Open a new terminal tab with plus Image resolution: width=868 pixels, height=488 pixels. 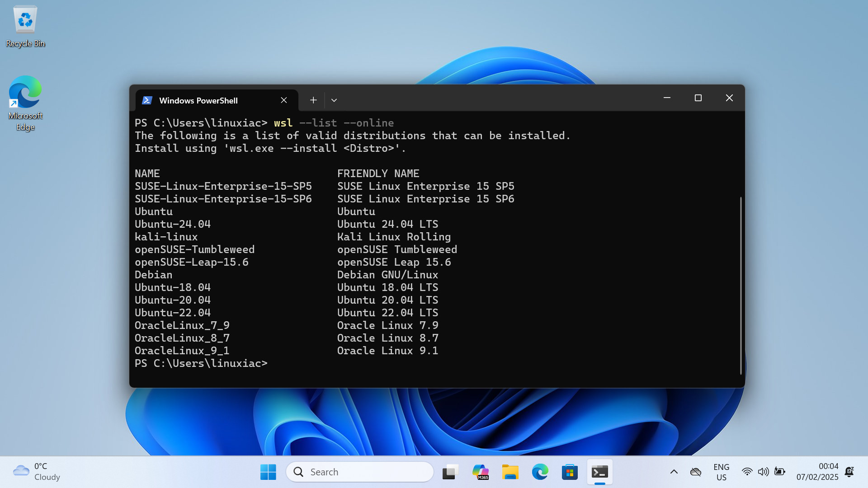[313, 100]
